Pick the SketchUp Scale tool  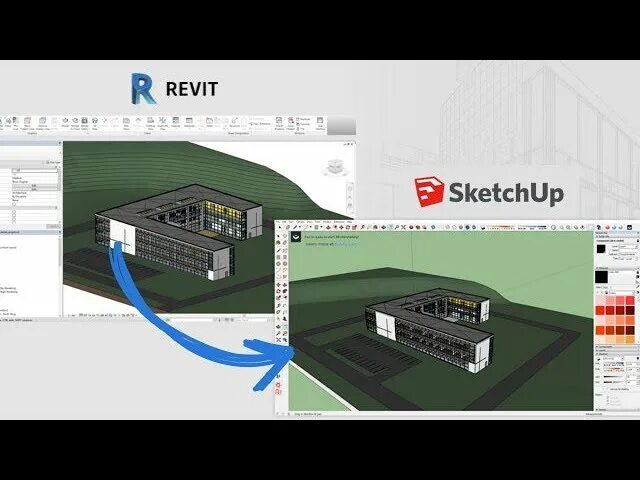click(354, 227)
